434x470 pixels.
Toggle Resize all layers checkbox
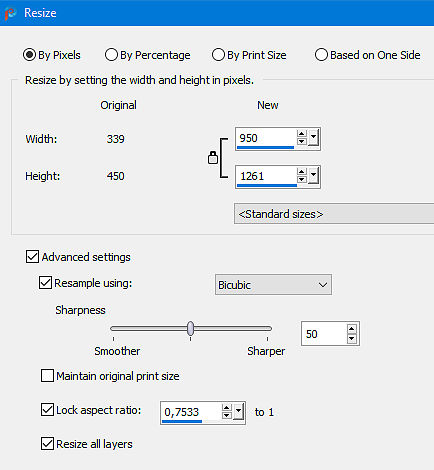click(x=47, y=444)
